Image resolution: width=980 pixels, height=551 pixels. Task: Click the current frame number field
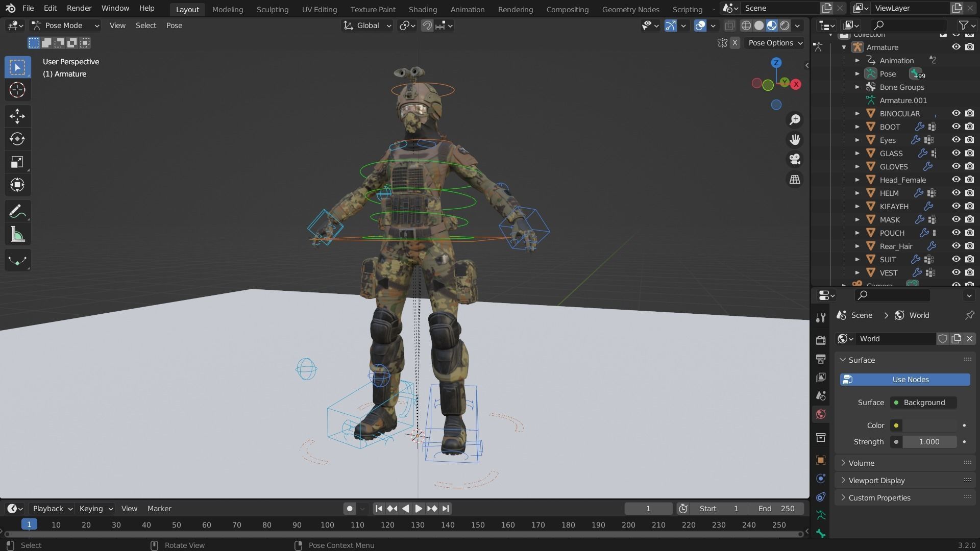648,509
